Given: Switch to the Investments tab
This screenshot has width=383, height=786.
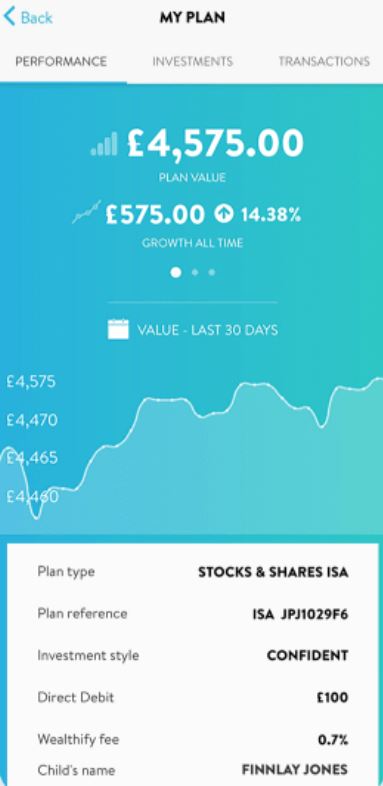Looking at the screenshot, I should [x=193, y=62].
